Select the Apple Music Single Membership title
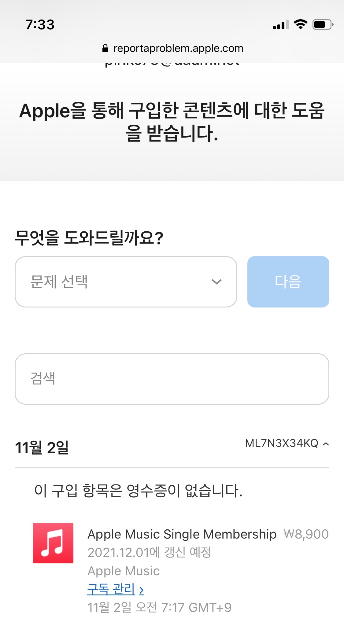344x644 pixels. click(182, 534)
